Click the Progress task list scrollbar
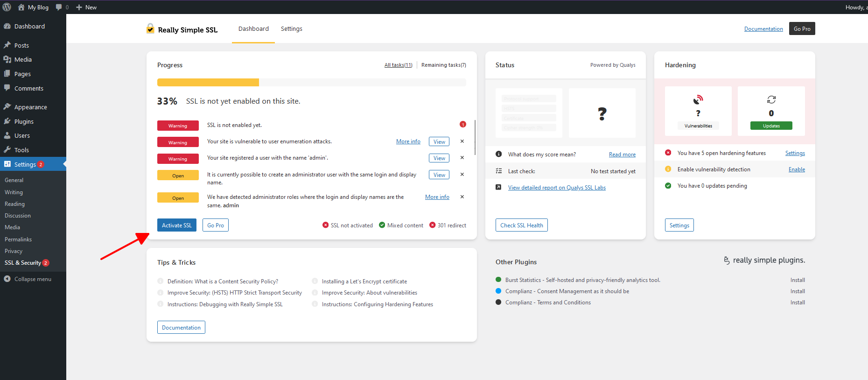The height and width of the screenshot is (380, 868). [x=475, y=137]
